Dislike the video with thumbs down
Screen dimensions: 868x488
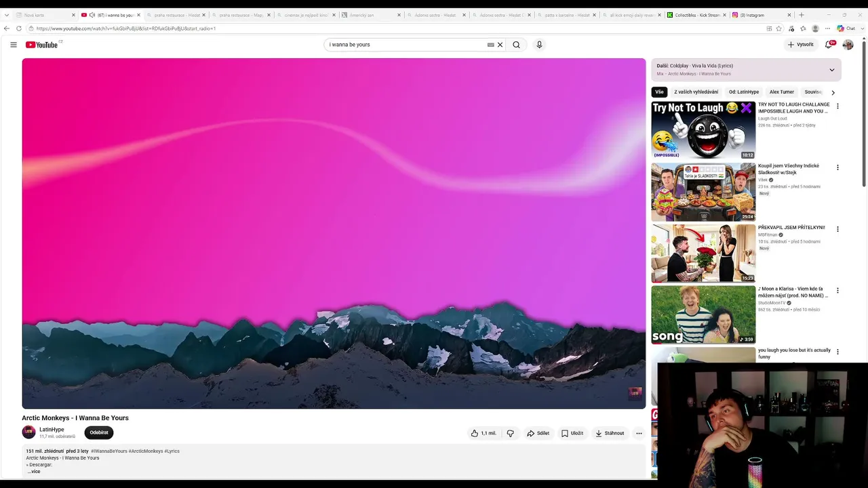(511, 433)
